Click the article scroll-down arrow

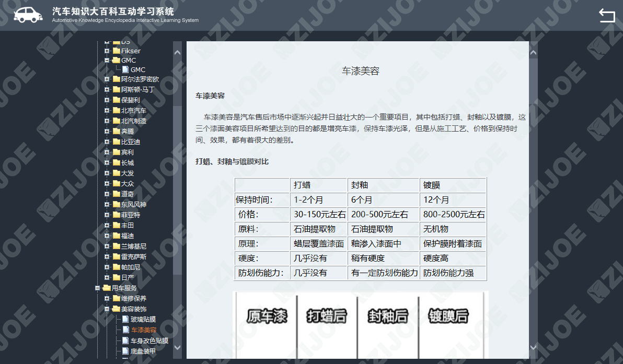[x=533, y=347]
